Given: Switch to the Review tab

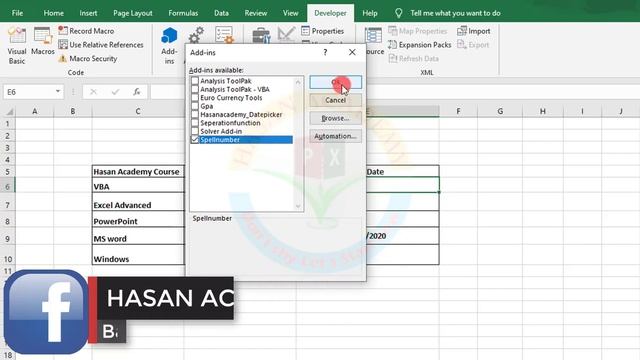Looking at the screenshot, I should (x=256, y=13).
